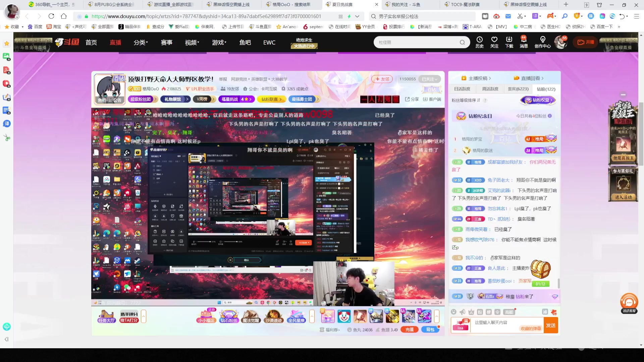Screen dimensions: 644x362
Task: Click the 全民星推 activity icon
Action: [297, 316]
